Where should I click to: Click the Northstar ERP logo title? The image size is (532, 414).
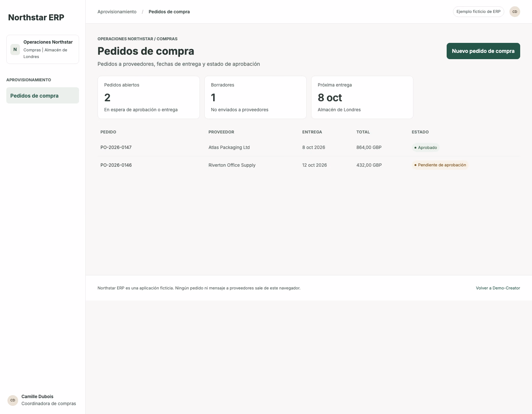pos(36,17)
